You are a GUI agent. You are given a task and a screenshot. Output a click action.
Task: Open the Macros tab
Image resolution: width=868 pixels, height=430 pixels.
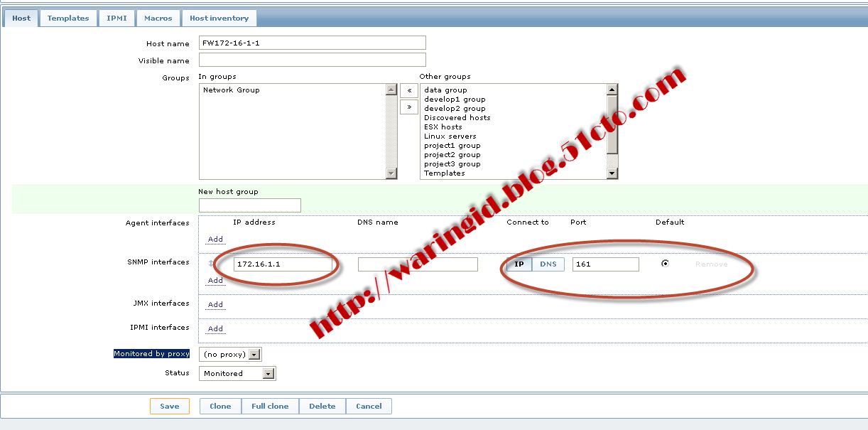[x=158, y=18]
